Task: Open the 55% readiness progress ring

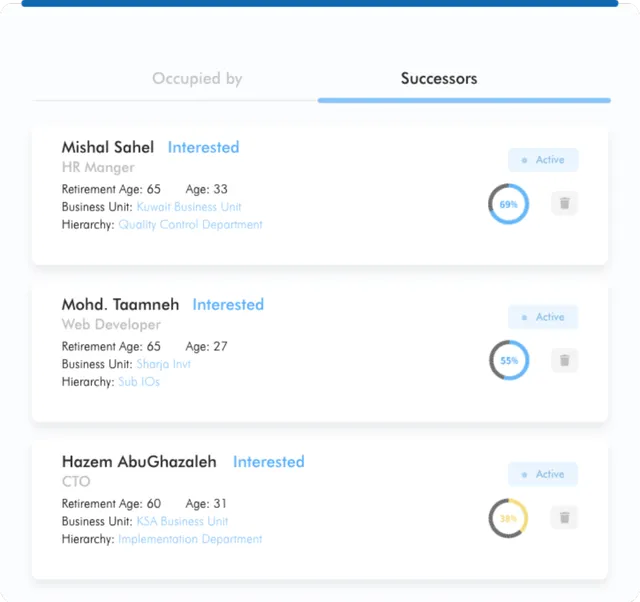Action: [508, 361]
